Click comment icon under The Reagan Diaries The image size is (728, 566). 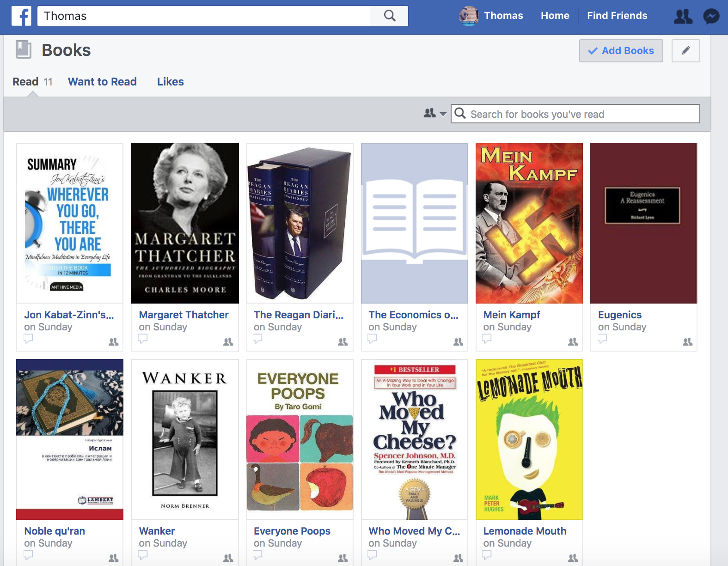257,339
